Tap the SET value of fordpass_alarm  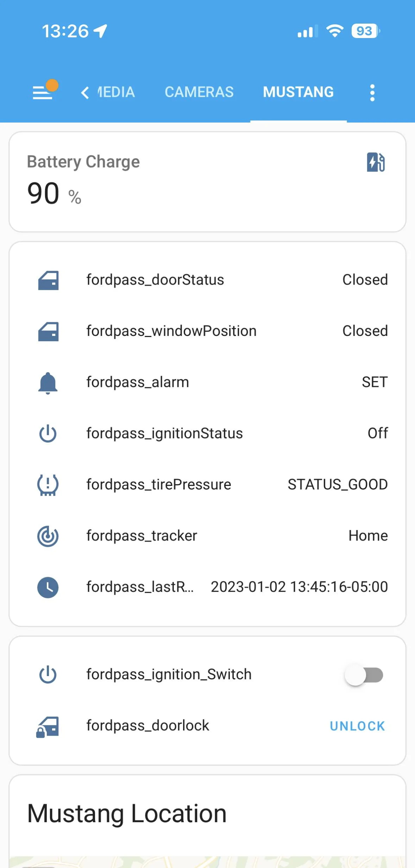pyautogui.click(x=375, y=382)
